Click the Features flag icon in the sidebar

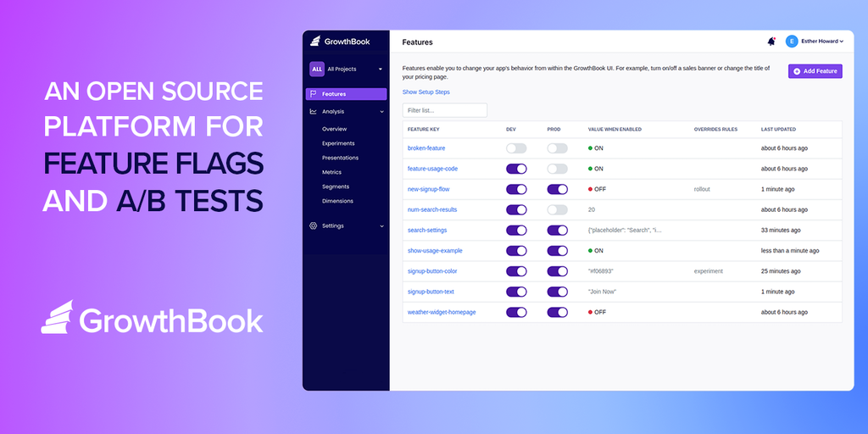pos(314,94)
